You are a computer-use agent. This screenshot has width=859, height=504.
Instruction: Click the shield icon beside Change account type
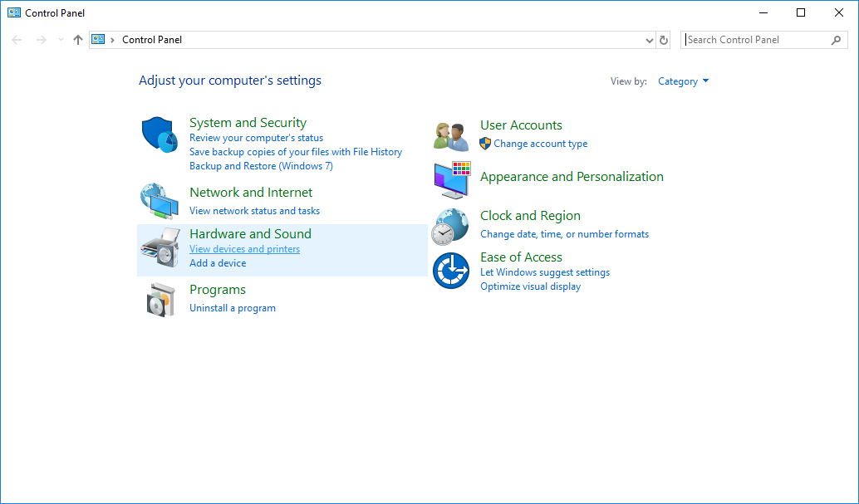[x=485, y=144]
